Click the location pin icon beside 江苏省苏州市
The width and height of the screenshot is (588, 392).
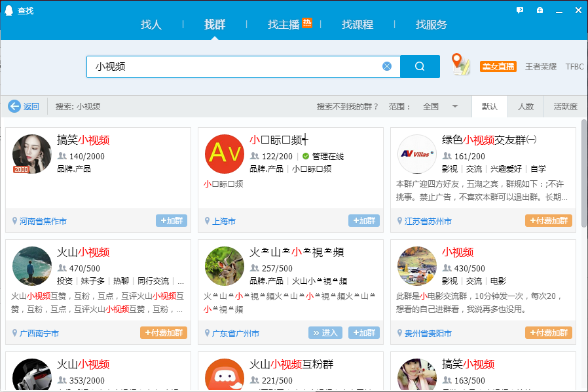pos(399,221)
